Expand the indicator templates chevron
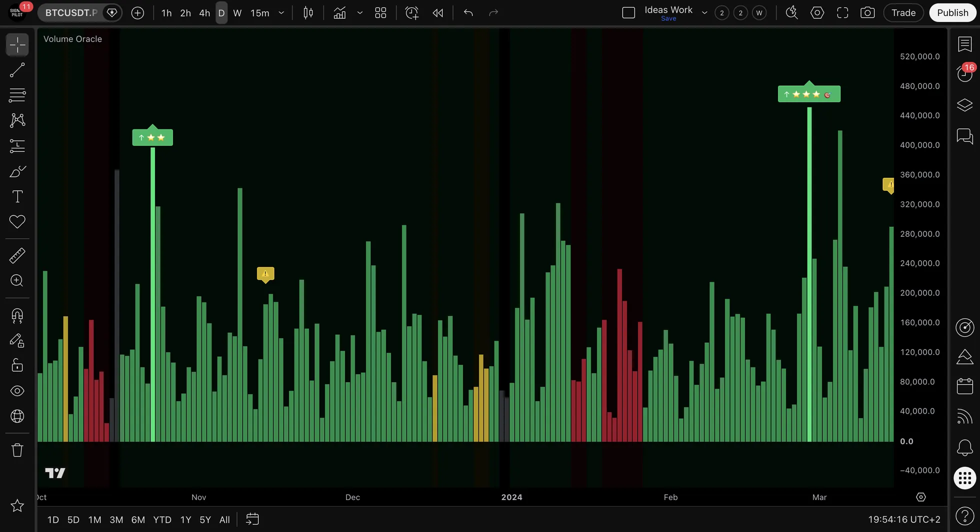980x532 pixels. coord(359,13)
